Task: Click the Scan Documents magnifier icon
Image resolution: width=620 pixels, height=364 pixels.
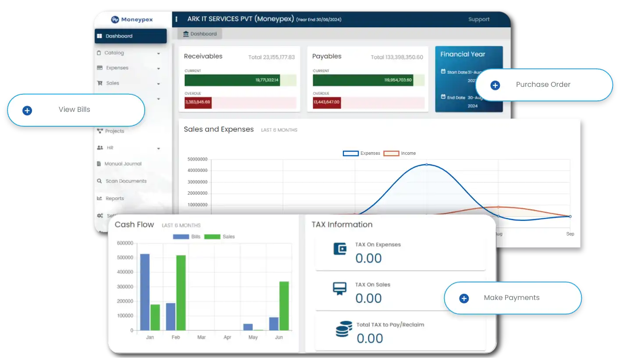Action: tap(100, 181)
